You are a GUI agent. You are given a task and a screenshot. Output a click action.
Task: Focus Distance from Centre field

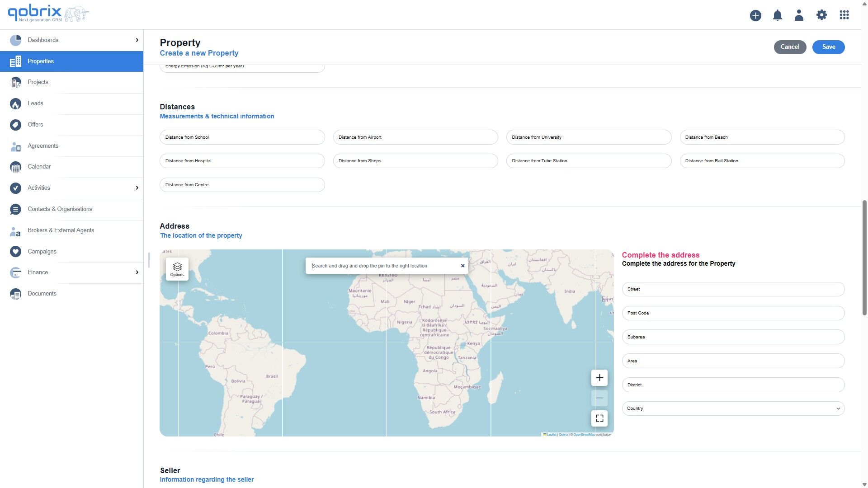pos(242,185)
